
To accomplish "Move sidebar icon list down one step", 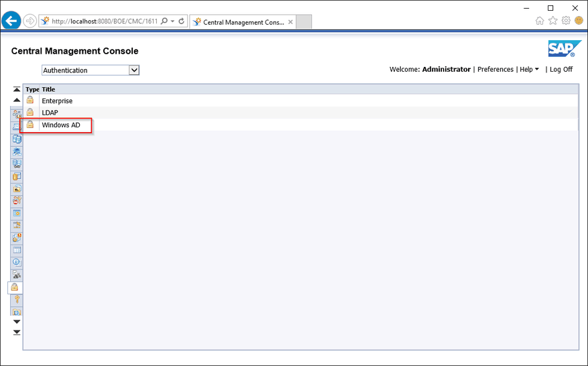I will click(x=17, y=322).
